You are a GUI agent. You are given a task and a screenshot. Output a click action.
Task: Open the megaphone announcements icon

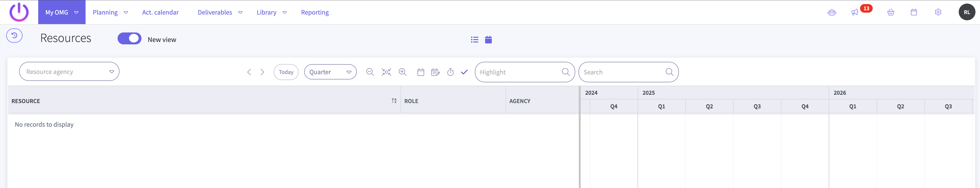[x=855, y=13]
